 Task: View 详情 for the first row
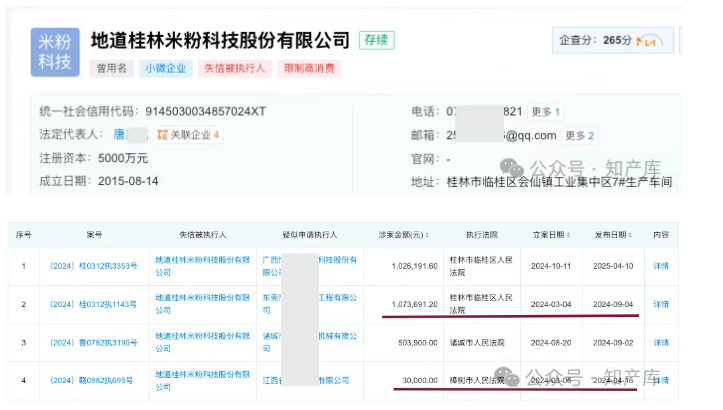[661, 264]
